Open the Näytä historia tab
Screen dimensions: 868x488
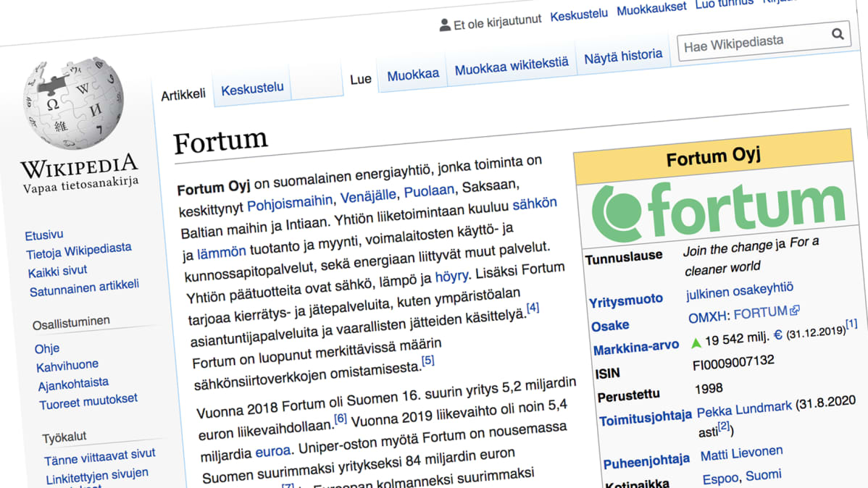click(623, 56)
